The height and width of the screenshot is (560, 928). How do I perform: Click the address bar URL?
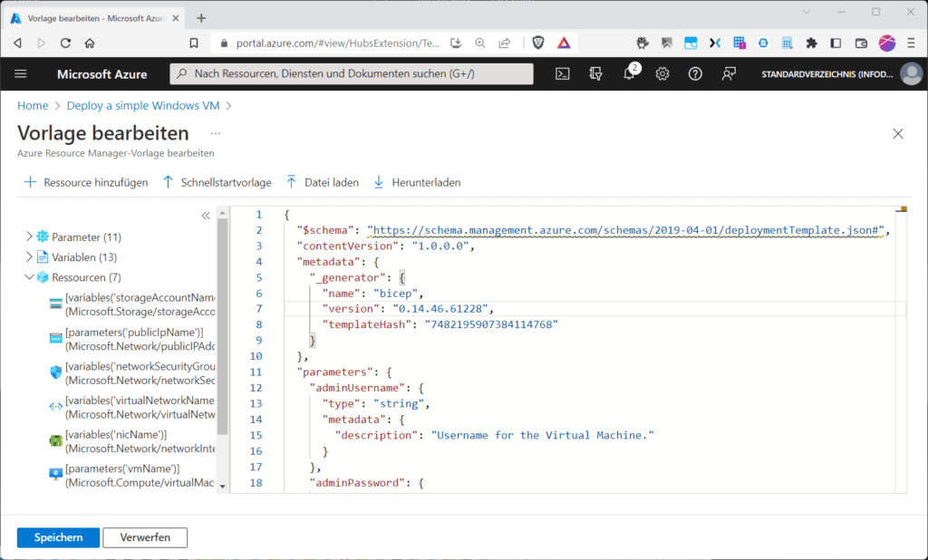click(338, 43)
